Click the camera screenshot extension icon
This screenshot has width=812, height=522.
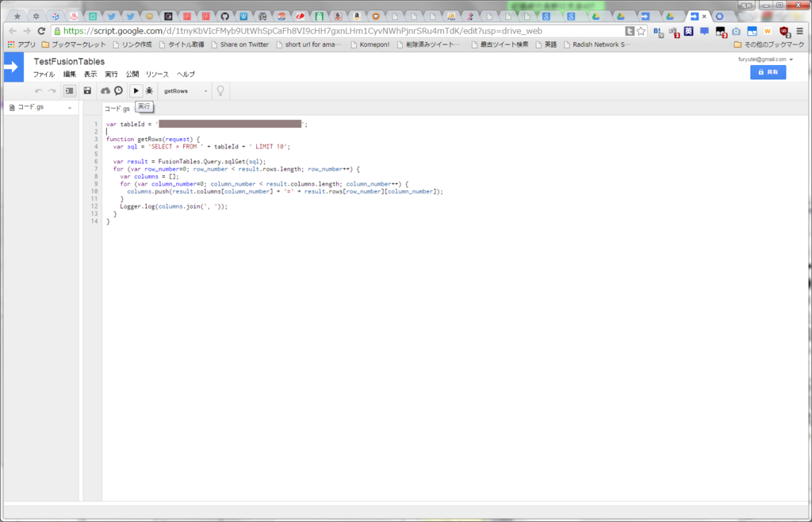(x=737, y=32)
